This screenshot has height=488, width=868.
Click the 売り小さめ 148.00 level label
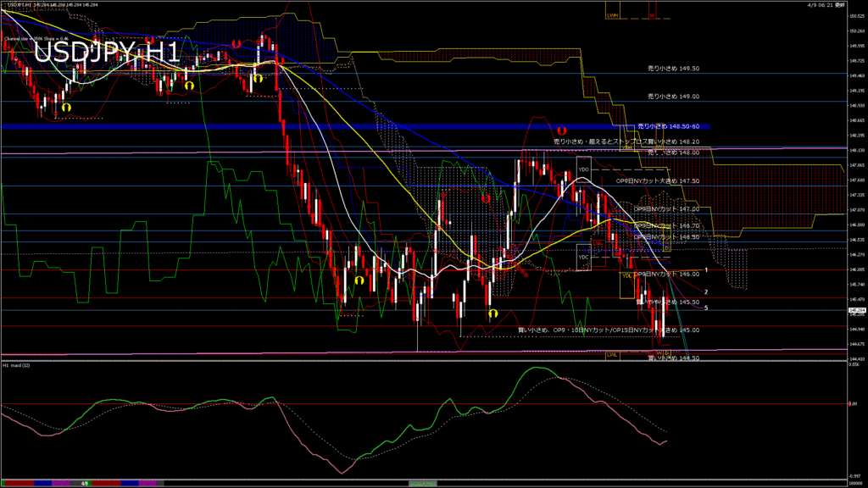[x=673, y=152]
